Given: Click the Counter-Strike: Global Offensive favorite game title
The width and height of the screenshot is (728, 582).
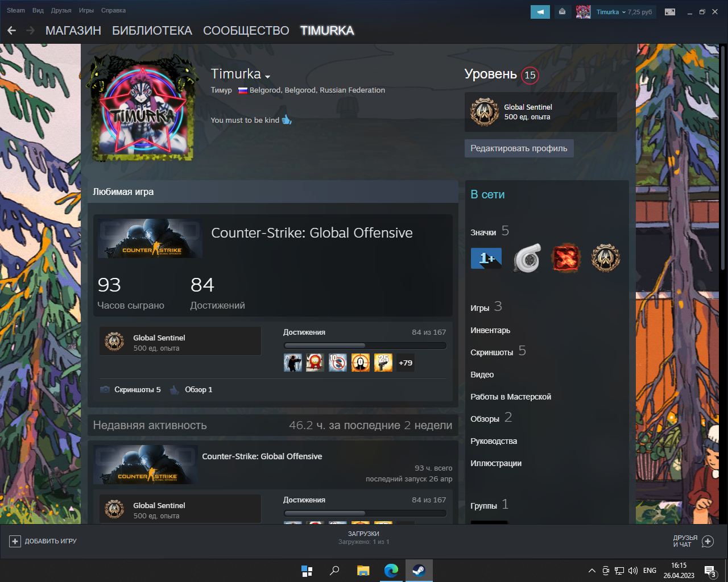Looking at the screenshot, I should 312,232.
